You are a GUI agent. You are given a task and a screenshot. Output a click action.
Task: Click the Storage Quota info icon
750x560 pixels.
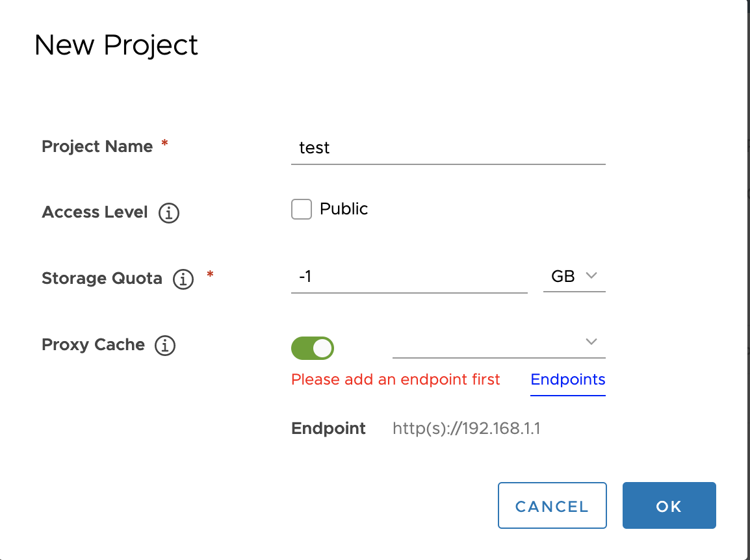(183, 279)
